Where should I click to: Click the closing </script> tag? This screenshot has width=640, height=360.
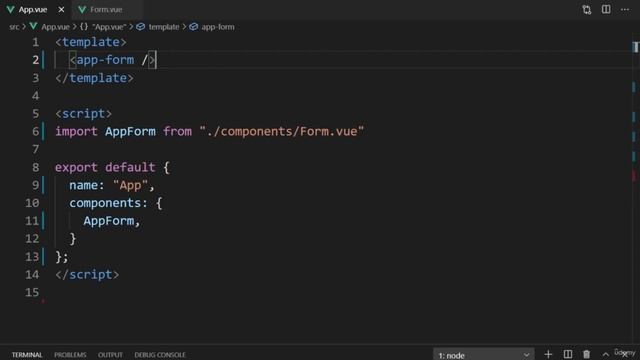tap(87, 275)
